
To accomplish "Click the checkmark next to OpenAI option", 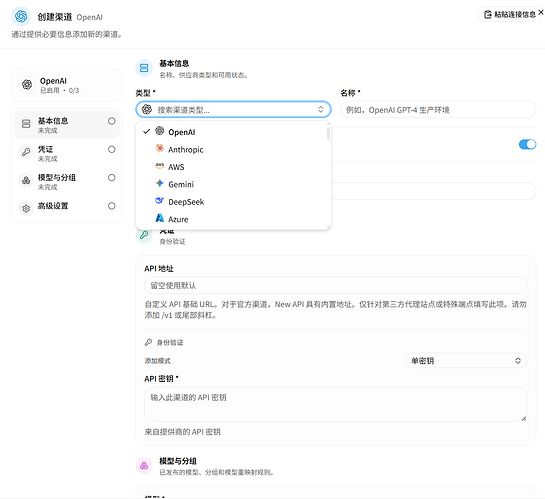I will pyautogui.click(x=147, y=131).
